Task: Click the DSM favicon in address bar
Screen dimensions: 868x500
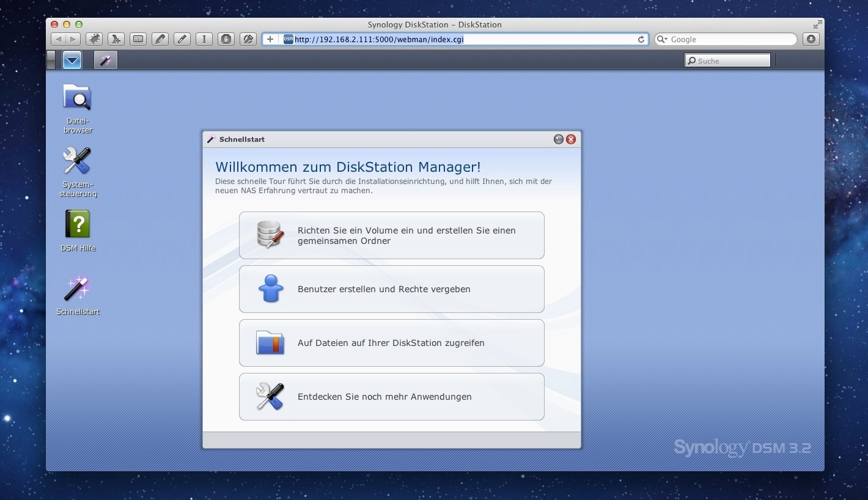Action: [288, 39]
